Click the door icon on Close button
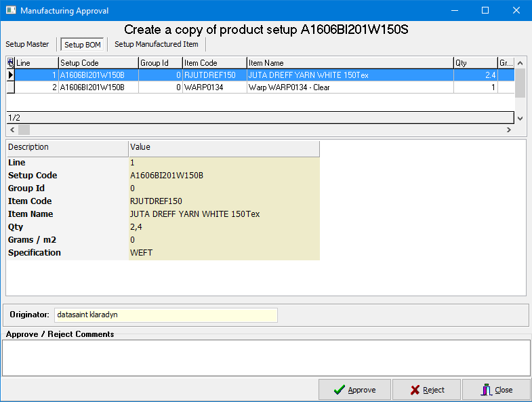Screen dimensions: 532x402 point(486,389)
